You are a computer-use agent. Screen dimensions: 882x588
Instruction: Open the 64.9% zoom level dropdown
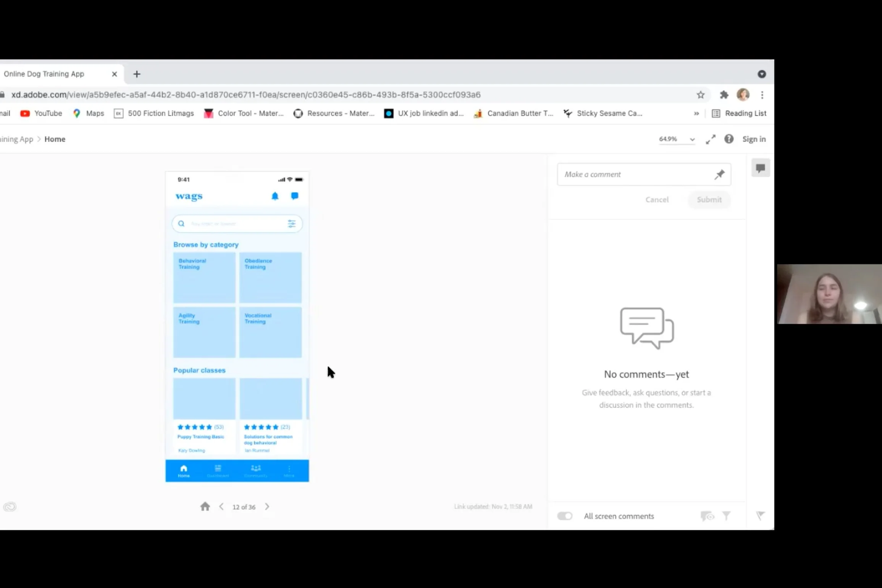(x=677, y=139)
